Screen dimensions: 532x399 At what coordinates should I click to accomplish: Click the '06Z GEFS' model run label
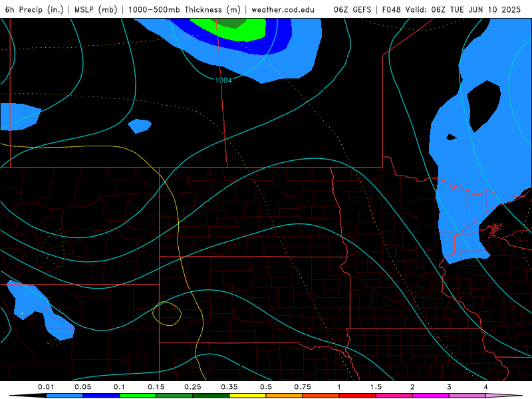pos(352,9)
